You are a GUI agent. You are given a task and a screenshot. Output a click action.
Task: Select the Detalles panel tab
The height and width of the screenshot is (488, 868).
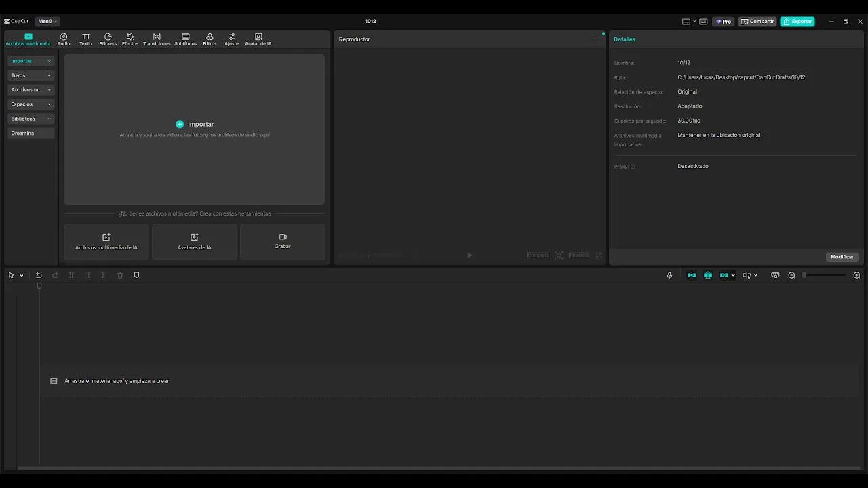pos(625,39)
